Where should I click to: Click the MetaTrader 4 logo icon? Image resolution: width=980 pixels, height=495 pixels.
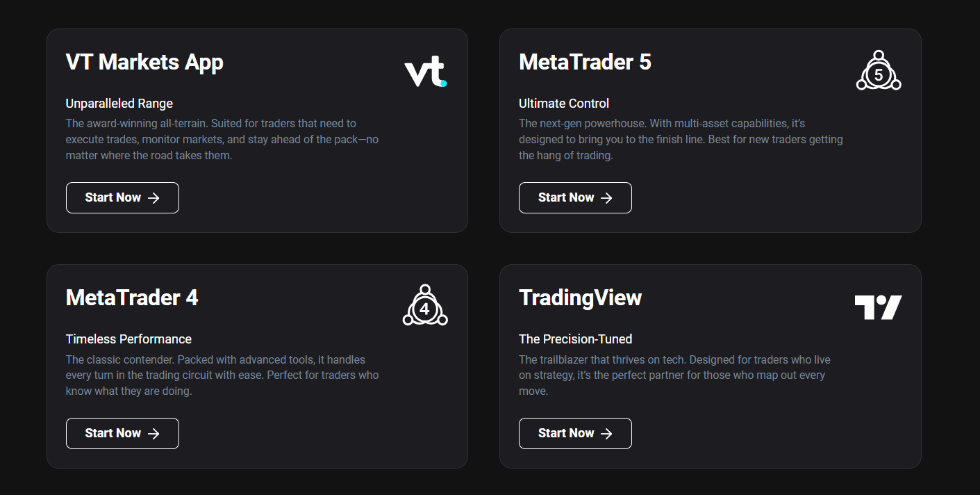[425, 305]
